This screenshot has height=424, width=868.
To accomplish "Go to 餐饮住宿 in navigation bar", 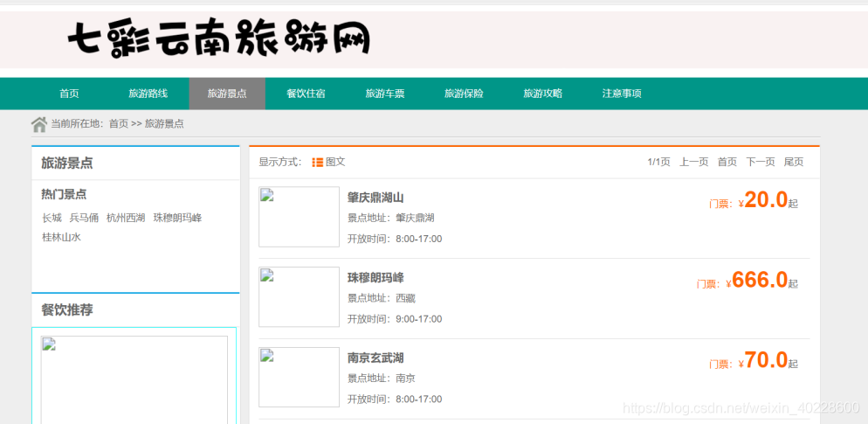I will coord(306,94).
